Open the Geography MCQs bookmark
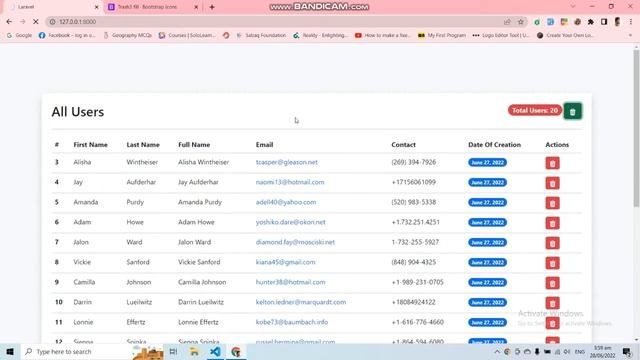Image resolution: width=640 pixels, height=360 pixels. coord(127,35)
